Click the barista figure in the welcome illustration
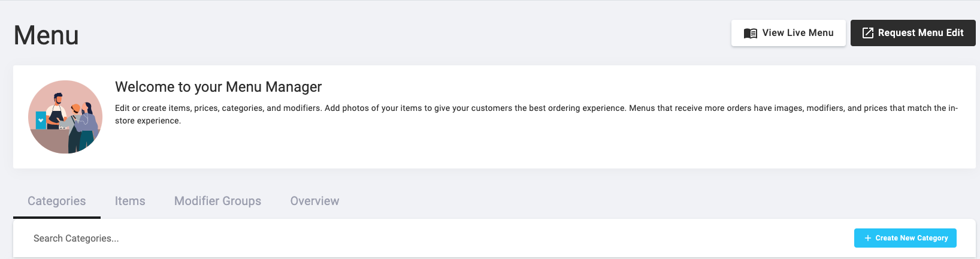 56,111
